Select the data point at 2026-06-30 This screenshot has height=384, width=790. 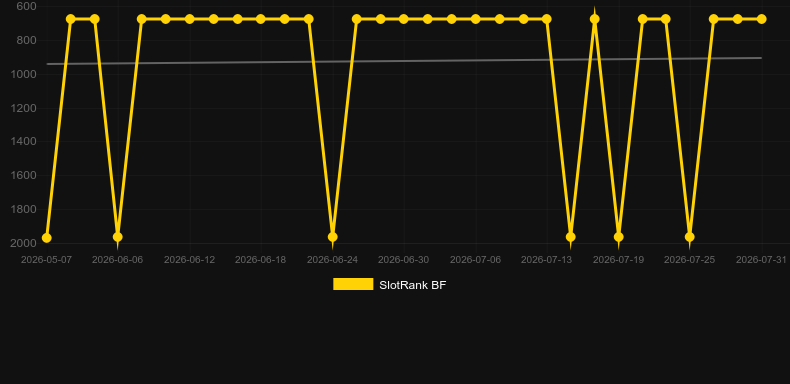[x=404, y=19]
